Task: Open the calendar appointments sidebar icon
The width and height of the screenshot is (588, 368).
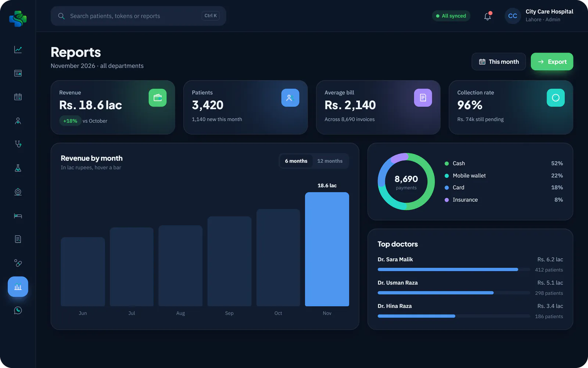Action: coord(18,97)
